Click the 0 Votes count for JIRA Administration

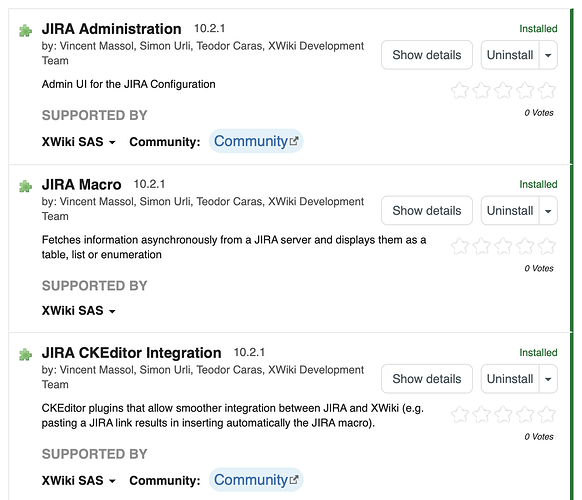click(x=539, y=113)
